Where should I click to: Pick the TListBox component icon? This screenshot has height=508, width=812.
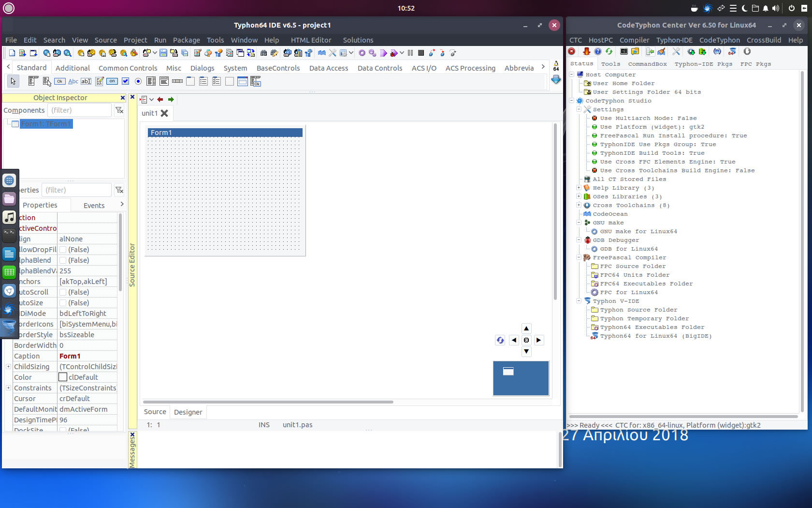click(151, 81)
